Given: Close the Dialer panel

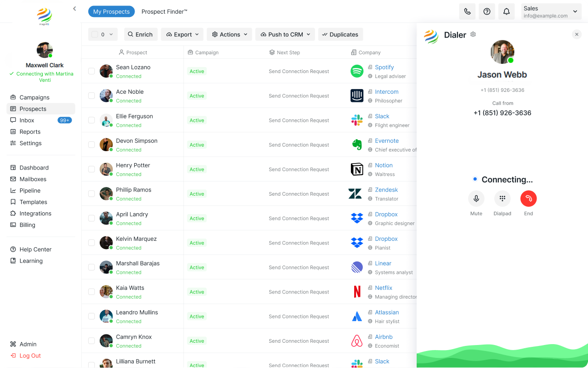Looking at the screenshot, I should pos(577,34).
